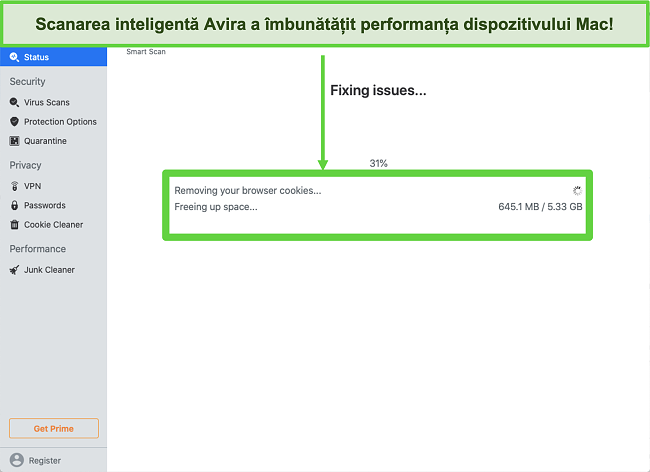Select the Passwords lock icon
Screen dimensions: 650x472
(14, 205)
